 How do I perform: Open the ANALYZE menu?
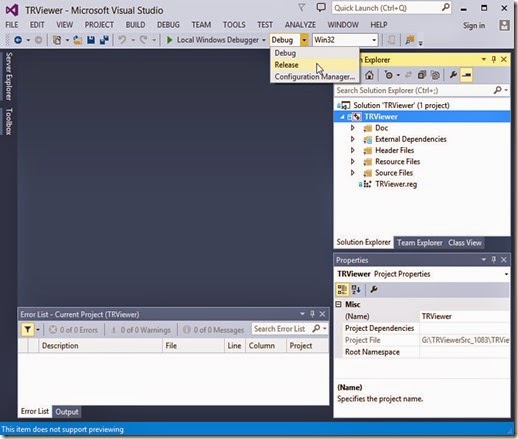(300, 25)
